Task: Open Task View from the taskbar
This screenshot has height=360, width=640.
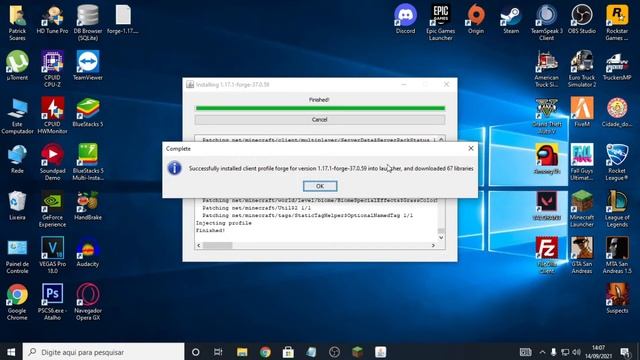Action: (218, 352)
